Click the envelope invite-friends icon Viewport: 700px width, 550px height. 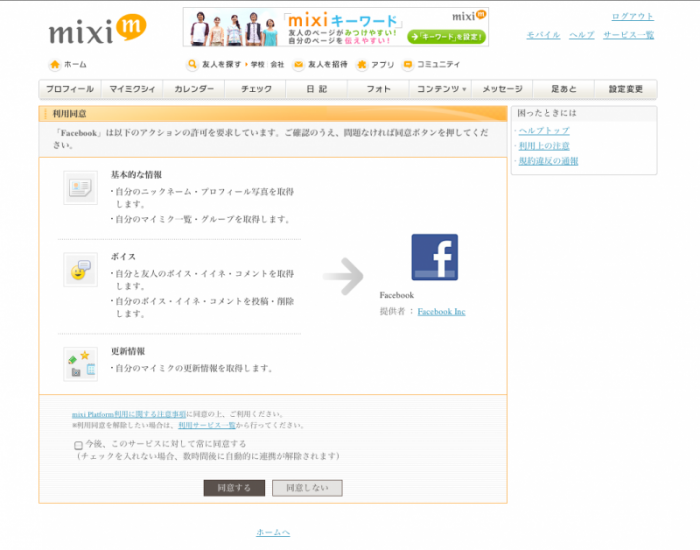tap(298, 65)
